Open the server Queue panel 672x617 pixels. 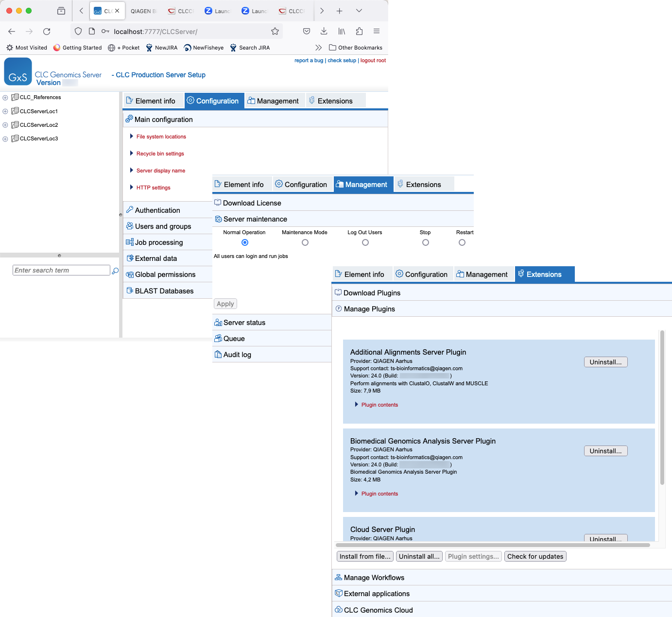(233, 338)
